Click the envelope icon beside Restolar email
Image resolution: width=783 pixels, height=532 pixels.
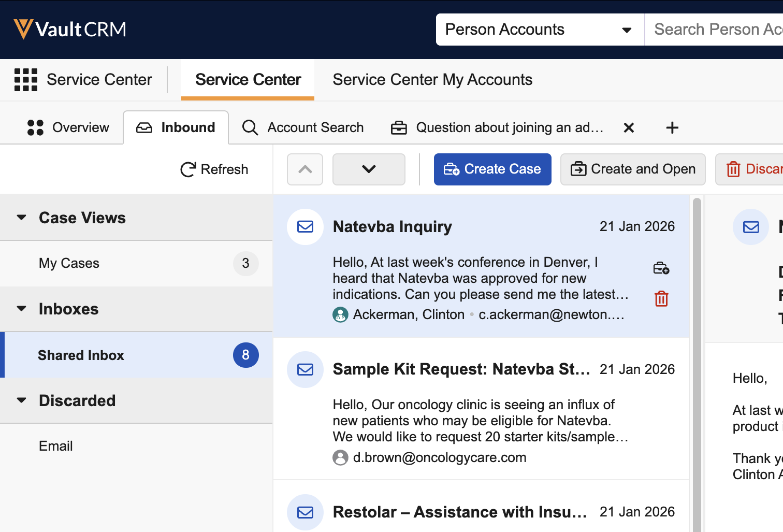click(306, 512)
